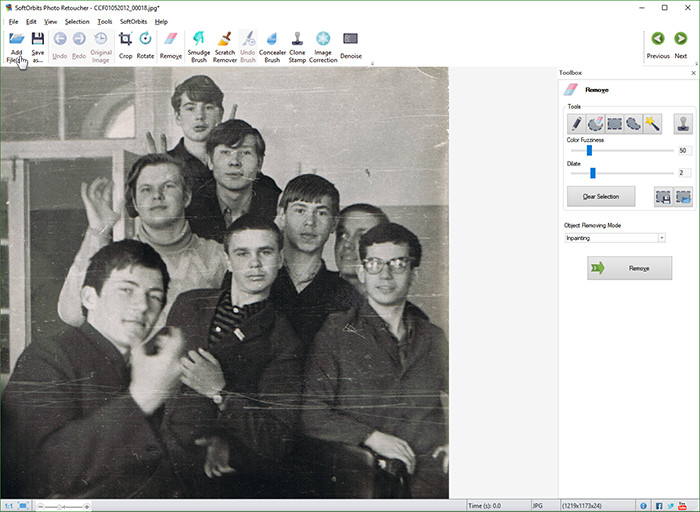Choose the Remove eraser tool in toolbar

(x=171, y=39)
